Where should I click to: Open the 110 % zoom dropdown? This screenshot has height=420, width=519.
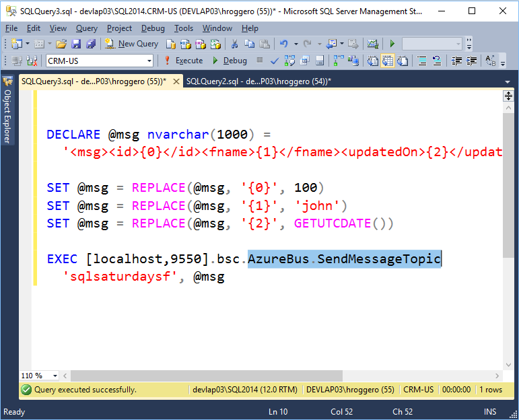click(x=55, y=376)
